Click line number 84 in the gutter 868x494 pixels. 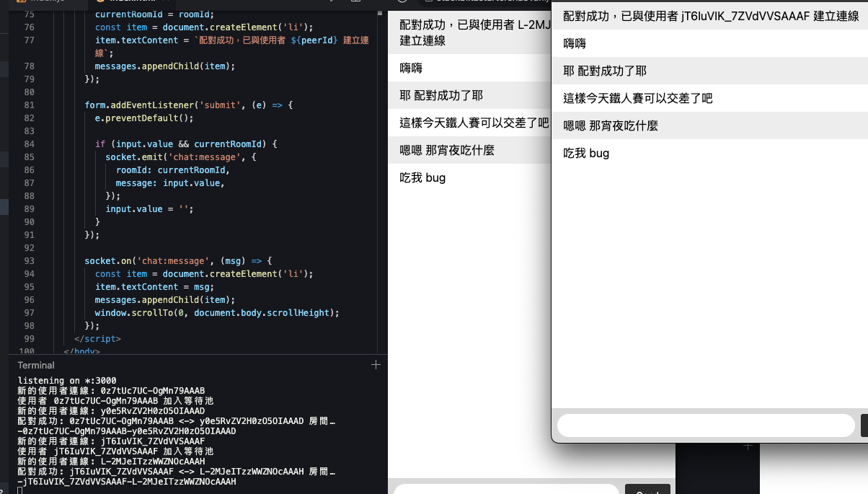coord(29,144)
